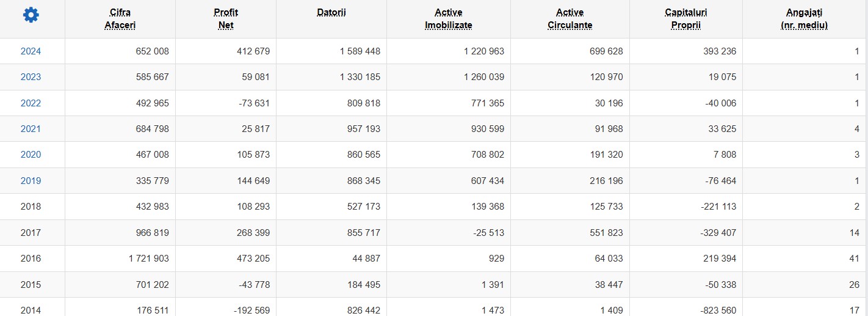The image size is (868, 316).
Task: Click the Profit Net column header
Action: click(x=226, y=19)
